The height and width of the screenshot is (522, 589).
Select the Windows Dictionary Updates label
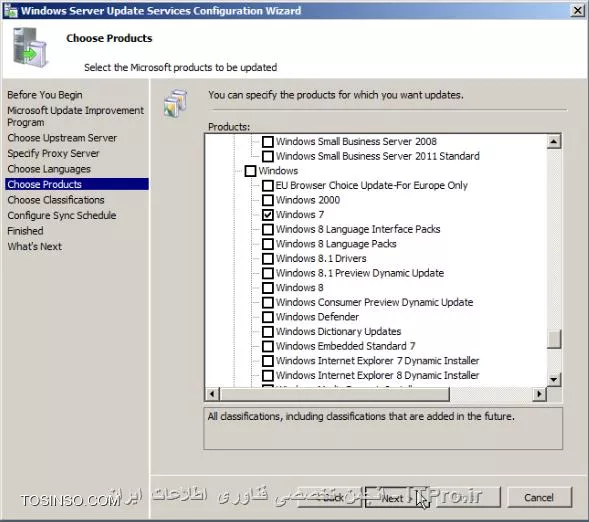pyautogui.click(x=338, y=332)
